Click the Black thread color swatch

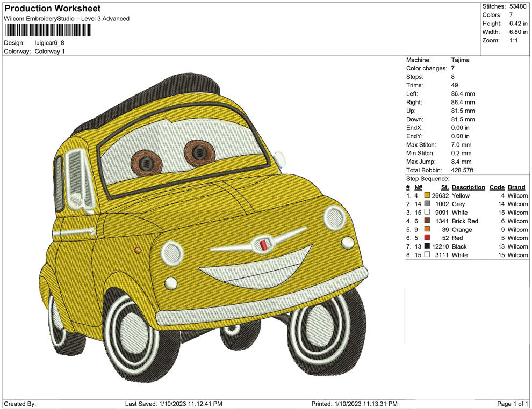(x=427, y=246)
